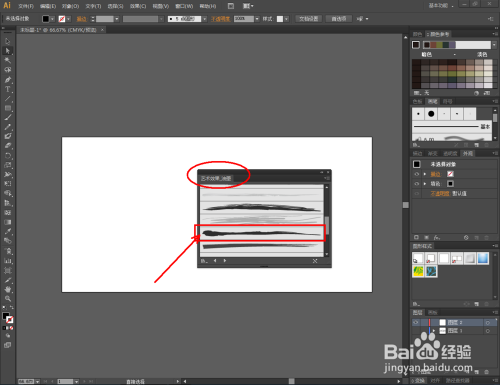The height and width of the screenshot is (385, 500).
Task: Click the orange 描边 link in control bar
Action: pyautogui.click(x=82, y=19)
